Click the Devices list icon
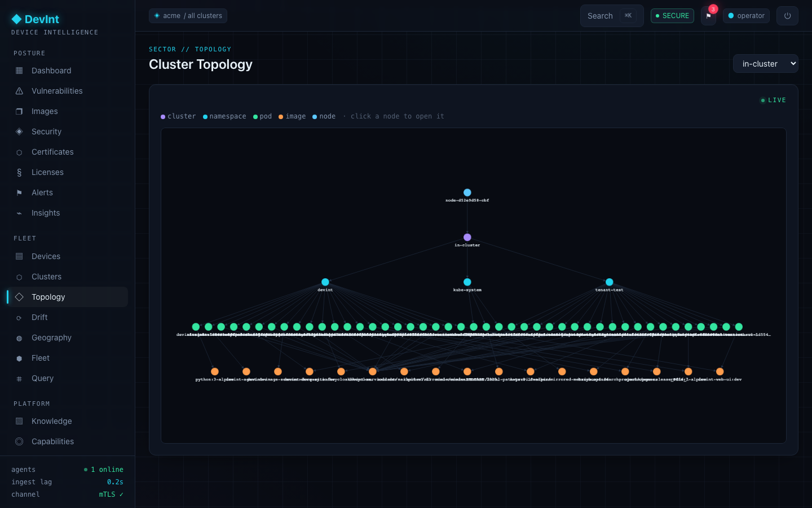 (19, 256)
